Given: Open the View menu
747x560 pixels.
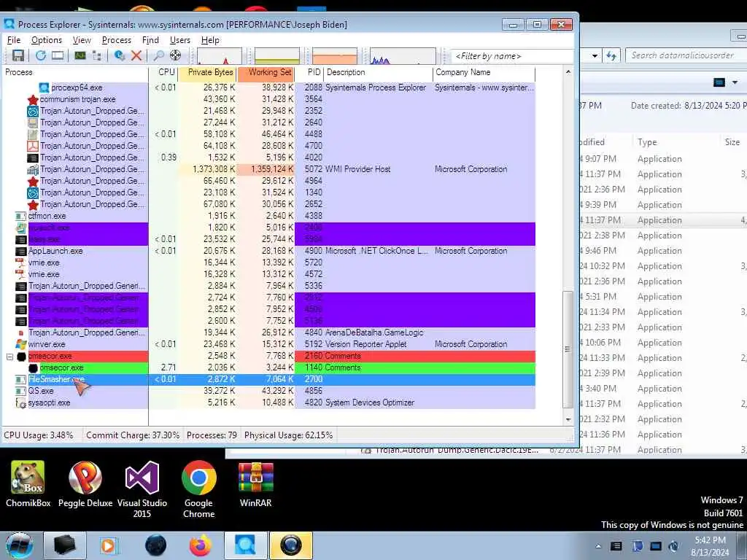Looking at the screenshot, I should tap(82, 40).
